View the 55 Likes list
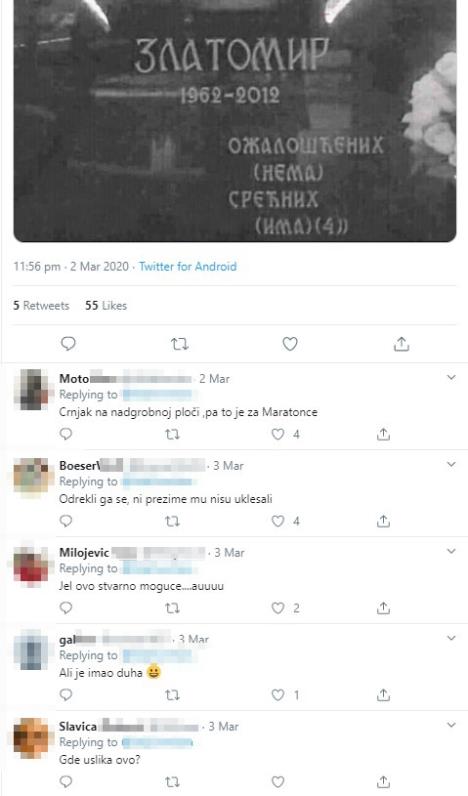The image size is (468, 796). (x=106, y=306)
